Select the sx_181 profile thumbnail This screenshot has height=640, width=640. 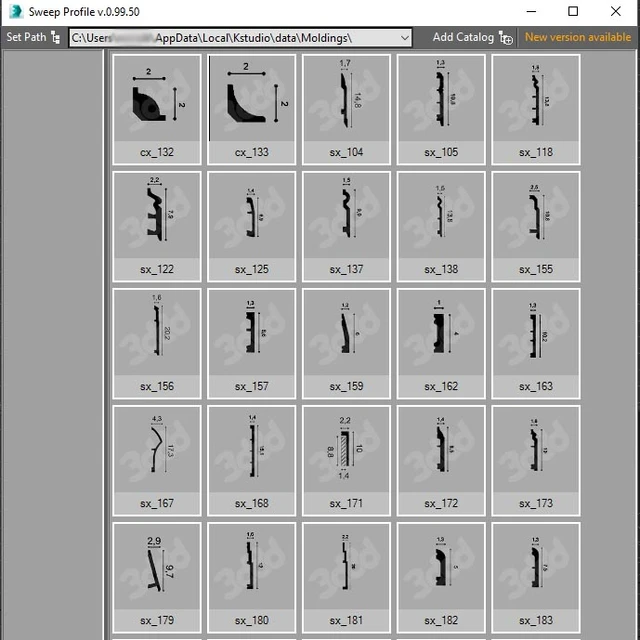tap(346, 578)
